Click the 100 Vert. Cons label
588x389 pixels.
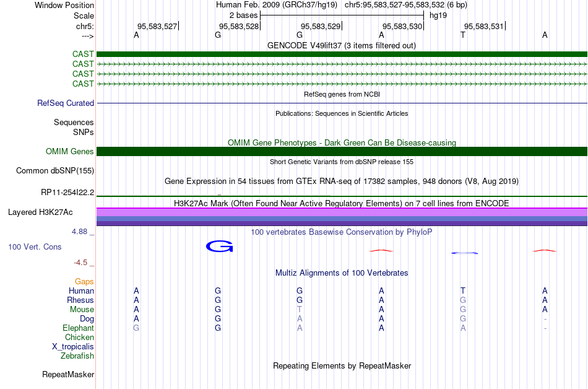click(x=35, y=247)
